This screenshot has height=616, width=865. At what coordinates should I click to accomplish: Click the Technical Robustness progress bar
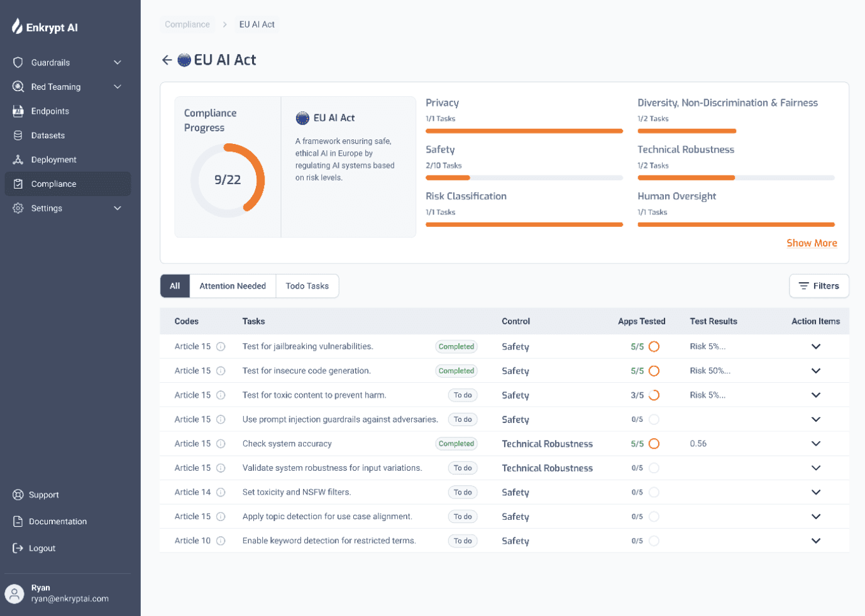point(736,178)
